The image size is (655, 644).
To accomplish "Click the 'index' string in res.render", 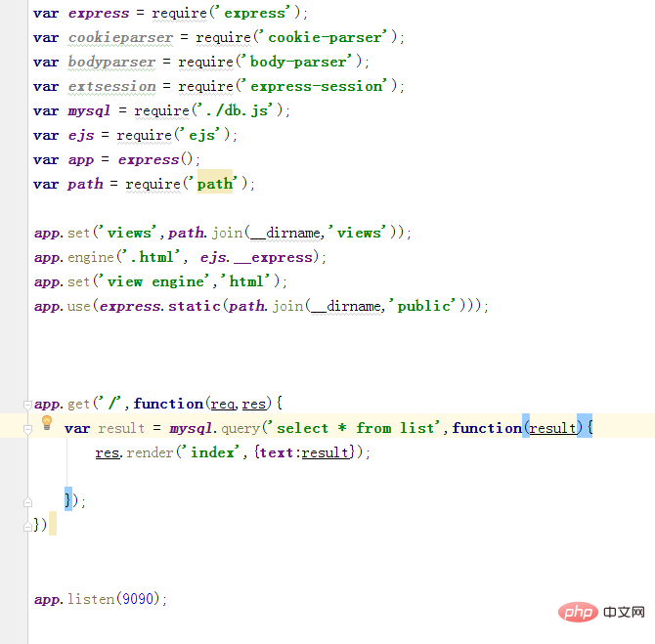I will pyautogui.click(x=212, y=452).
